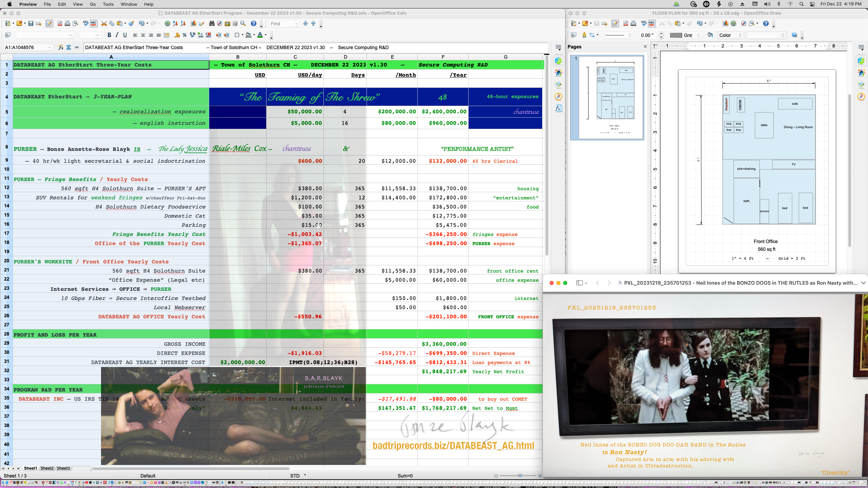Select the Format Paintbrush in Calc

coord(131,23)
